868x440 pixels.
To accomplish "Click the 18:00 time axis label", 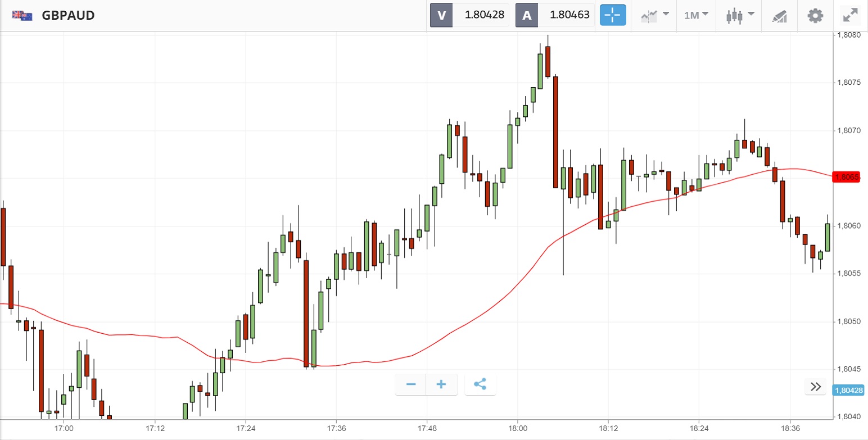I will pyautogui.click(x=517, y=429).
